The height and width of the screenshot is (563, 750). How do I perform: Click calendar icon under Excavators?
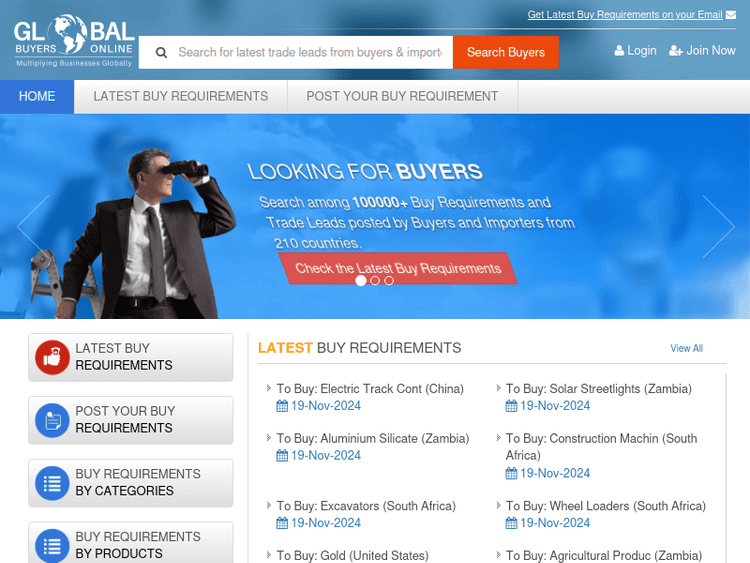[282, 523]
